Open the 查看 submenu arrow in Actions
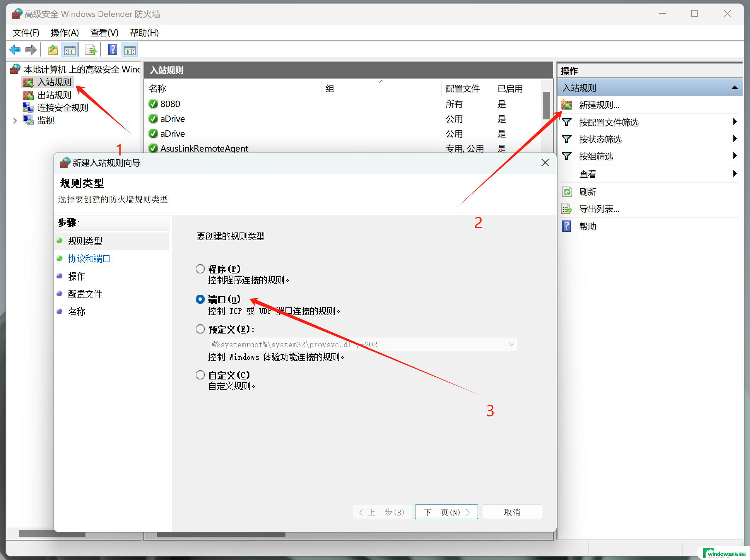 pyautogui.click(x=735, y=173)
